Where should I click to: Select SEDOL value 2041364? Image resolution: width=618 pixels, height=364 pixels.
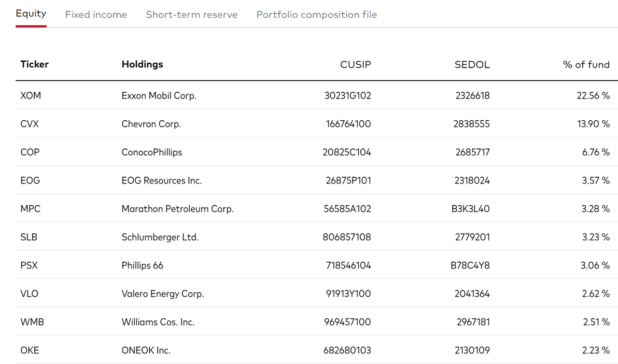coord(472,294)
